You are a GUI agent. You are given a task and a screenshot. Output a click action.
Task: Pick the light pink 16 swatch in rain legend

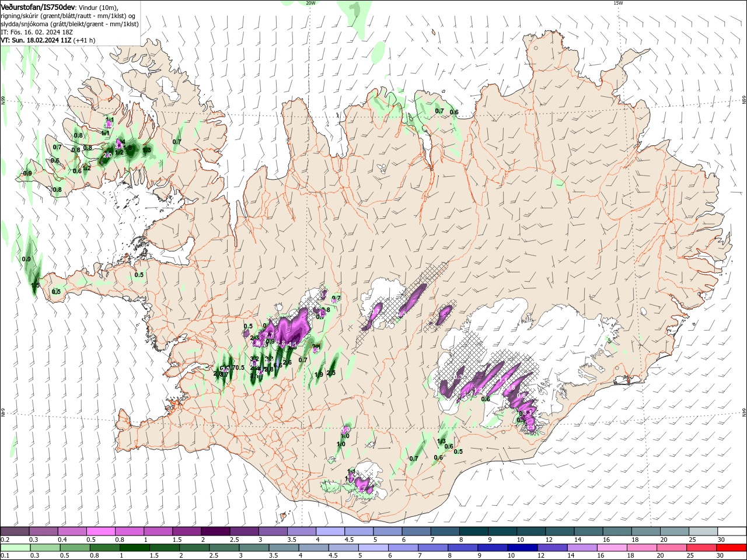(612, 548)
